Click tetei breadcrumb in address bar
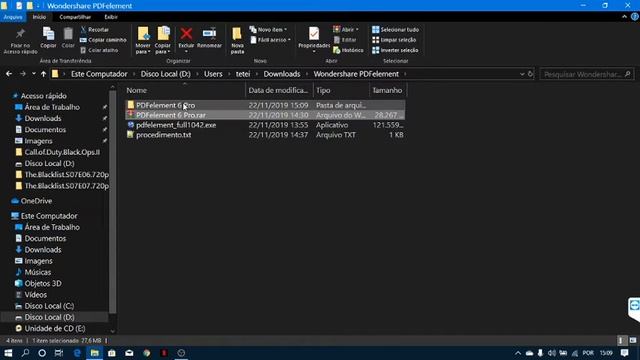The image size is (640, 360). coord(243,74)
